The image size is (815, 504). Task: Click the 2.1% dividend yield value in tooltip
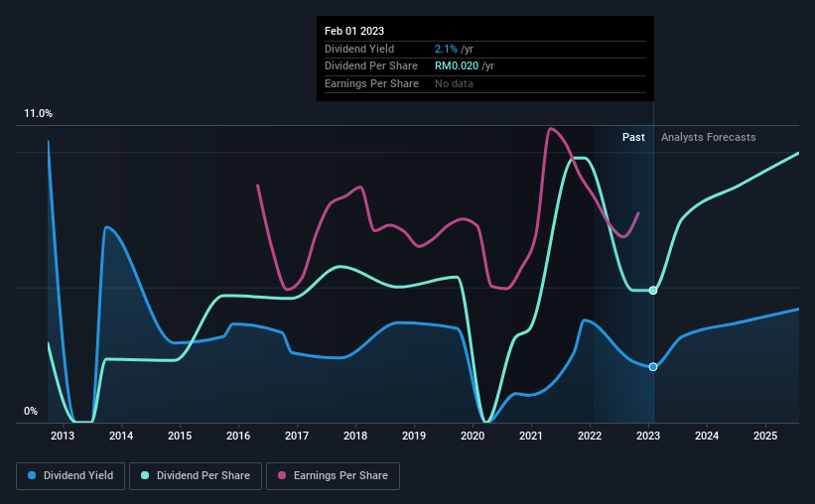[x=446, y=49]
